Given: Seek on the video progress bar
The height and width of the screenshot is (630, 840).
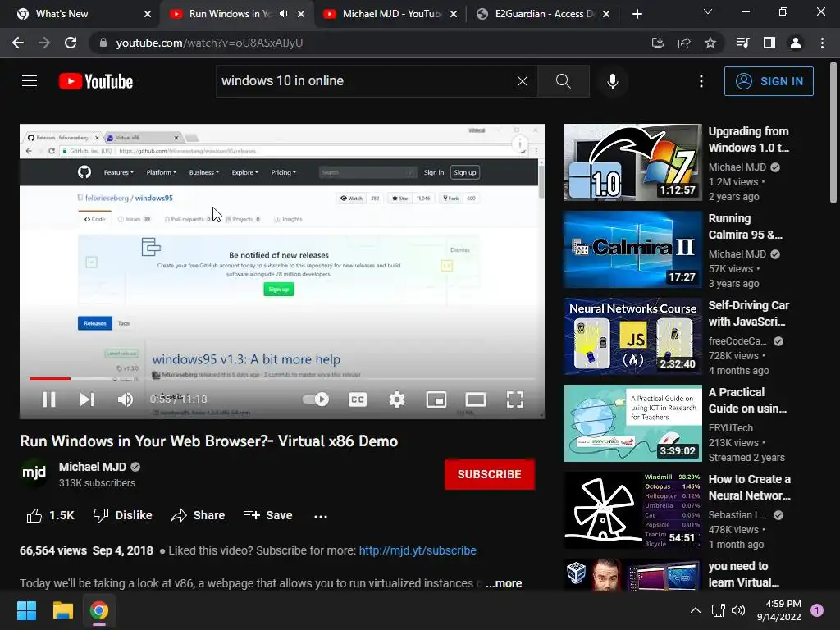Looking at the screenshot, I should (x=282, y=378).
